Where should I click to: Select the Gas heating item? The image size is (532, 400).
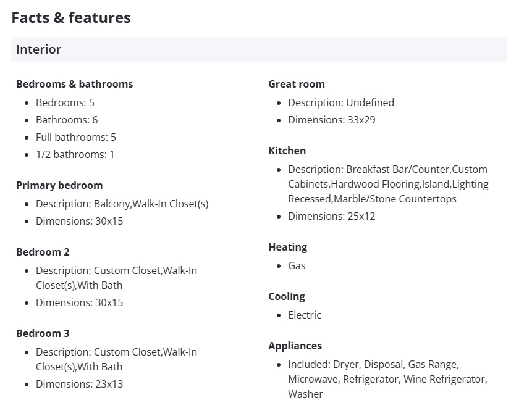pyautogui.click(x=297, y=265)
